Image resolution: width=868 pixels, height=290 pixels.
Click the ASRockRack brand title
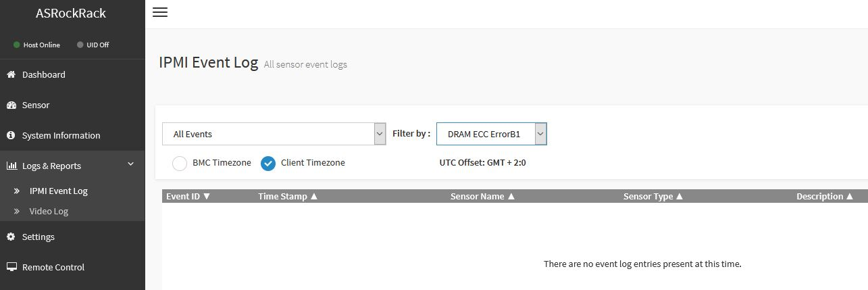[71, 14]
